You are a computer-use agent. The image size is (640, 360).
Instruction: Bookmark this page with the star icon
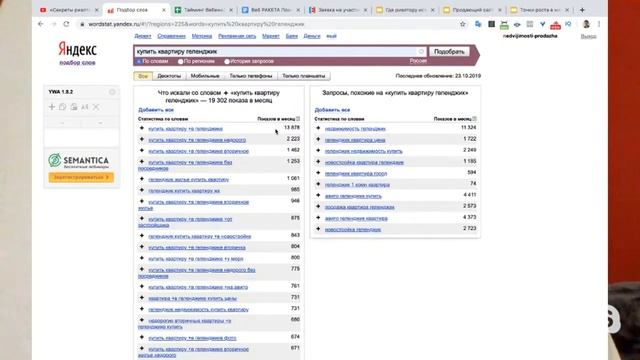[462, 24]
